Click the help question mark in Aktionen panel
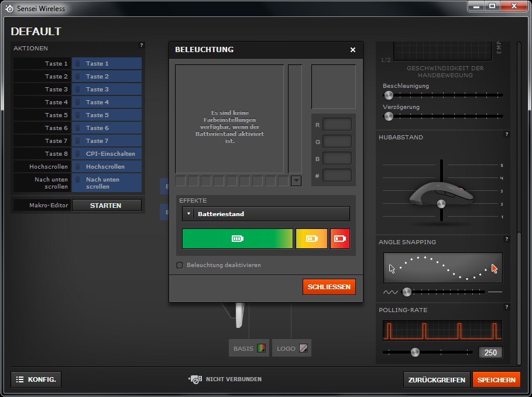 [x=141, y=45]
